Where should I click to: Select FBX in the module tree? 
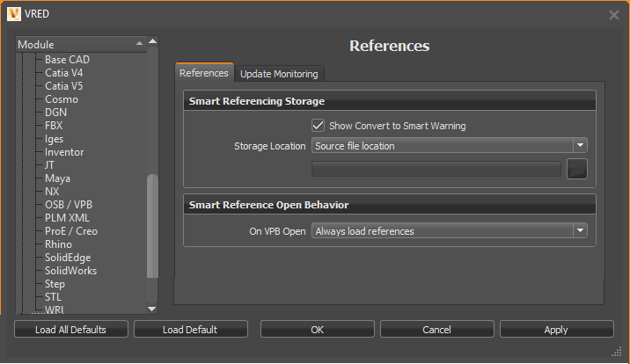[x=54, y=126]
